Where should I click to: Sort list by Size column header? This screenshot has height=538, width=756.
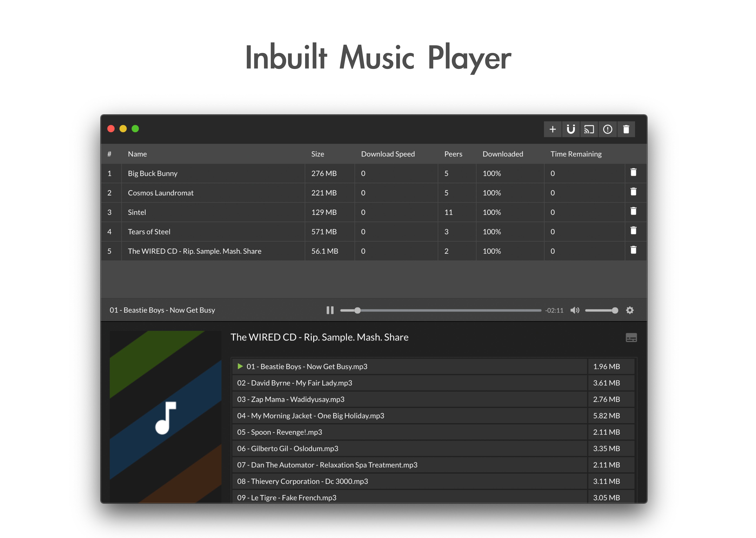click(317, 154)
